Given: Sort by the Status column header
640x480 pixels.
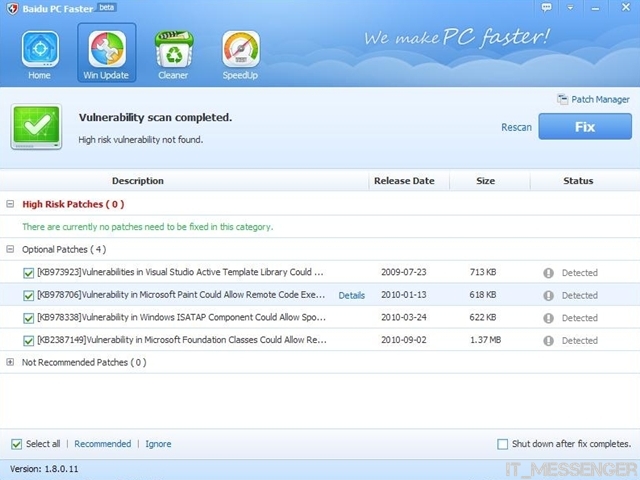Looking at the screenshot, I should click(x=578, y=181).
